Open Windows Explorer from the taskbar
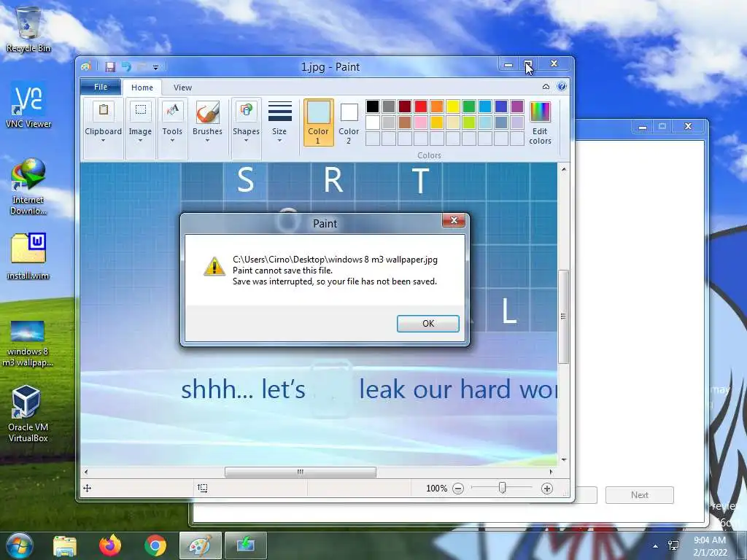The height and width of the screenshot is (560, 747). tap(65, 545)
